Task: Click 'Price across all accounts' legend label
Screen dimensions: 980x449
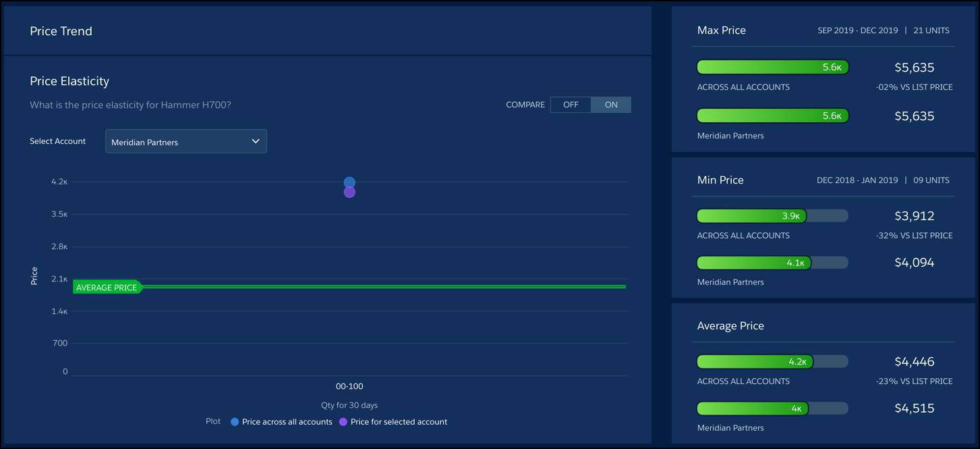Action: pyautogui.click(x=287, y=422)
